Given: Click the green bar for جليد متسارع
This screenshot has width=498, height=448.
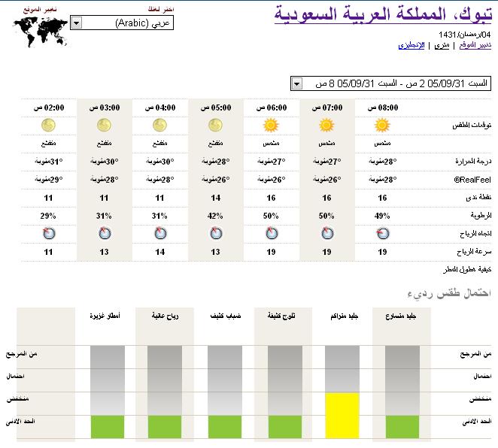Looking at the screenshot, I should coord(402,427).
